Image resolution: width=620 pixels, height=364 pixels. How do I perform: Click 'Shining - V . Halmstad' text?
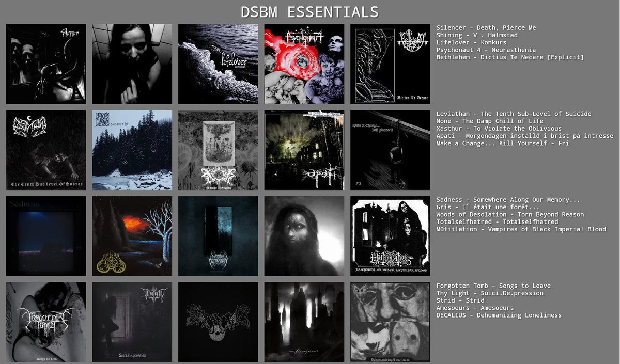click(477, 35)
